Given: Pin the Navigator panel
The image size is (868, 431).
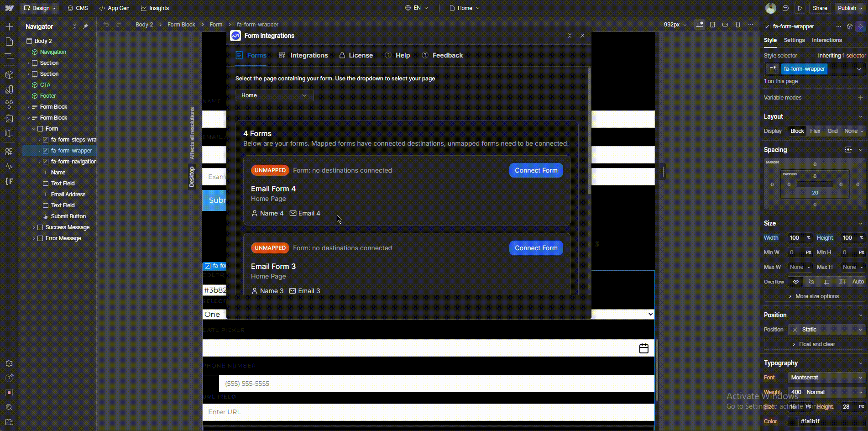Looking at the screenshot, I should (x=85, y=26).
